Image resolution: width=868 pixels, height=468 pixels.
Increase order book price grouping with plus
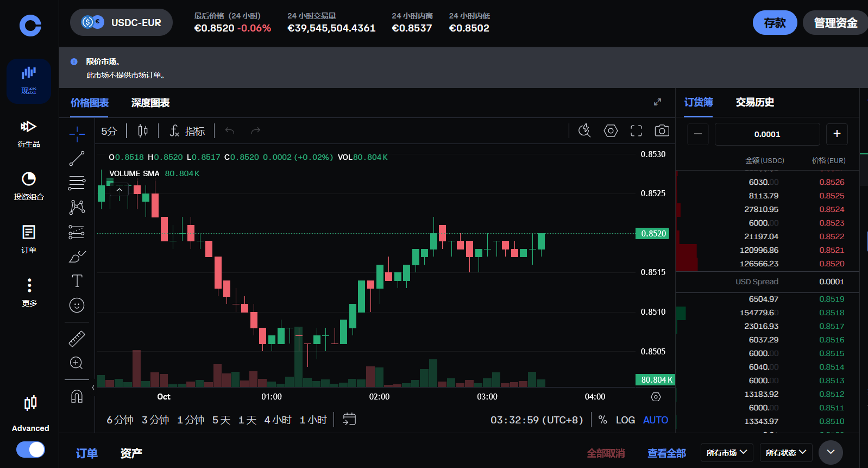click(836, 134)
